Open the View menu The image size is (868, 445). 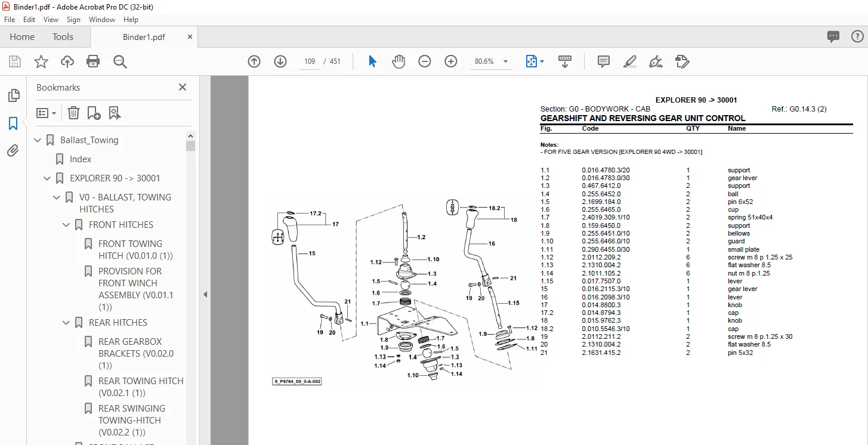51,20
